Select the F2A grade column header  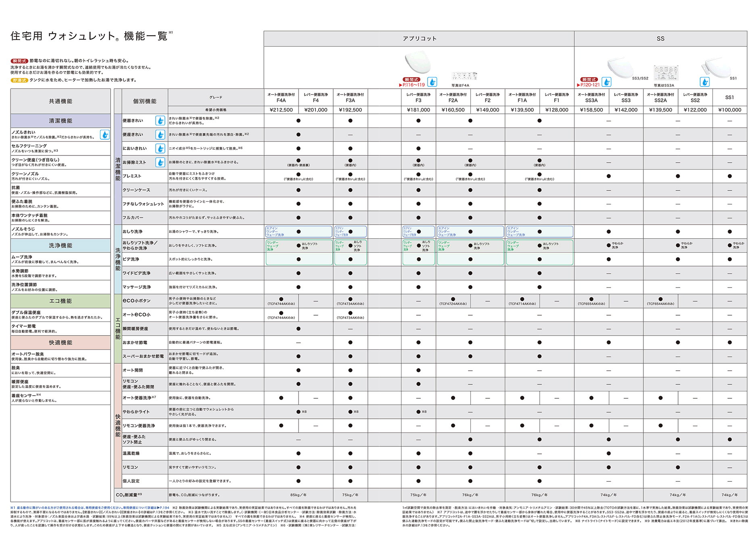click(x=453, y=97)
